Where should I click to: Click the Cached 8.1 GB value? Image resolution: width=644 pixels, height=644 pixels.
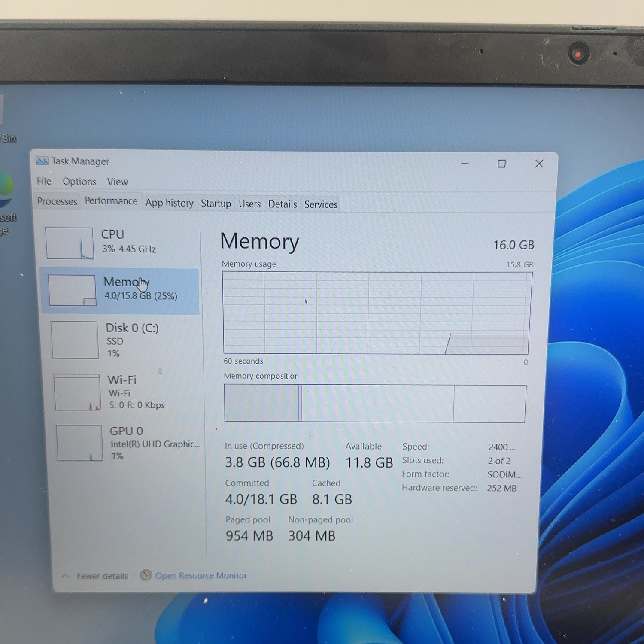click(332, 499)
